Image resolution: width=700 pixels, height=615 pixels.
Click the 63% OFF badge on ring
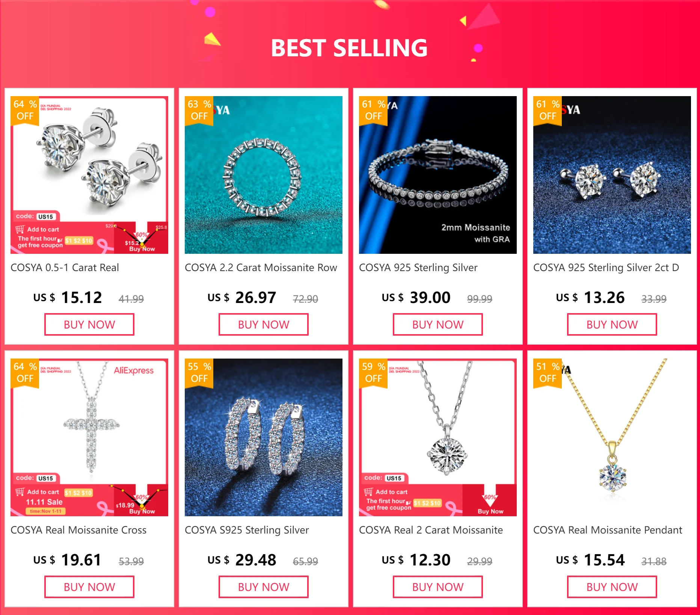pyautogui.click(x=199, y=110)
